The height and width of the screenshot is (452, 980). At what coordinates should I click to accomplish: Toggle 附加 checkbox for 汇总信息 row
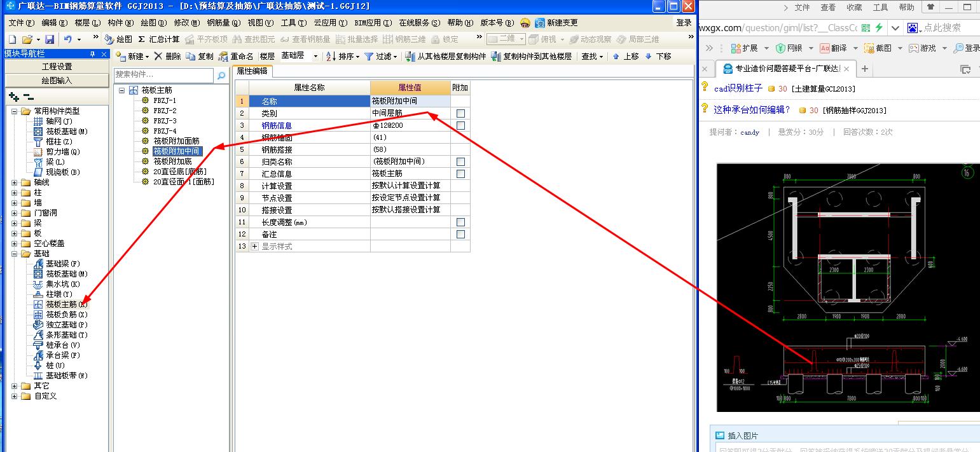tap(460, 174)
